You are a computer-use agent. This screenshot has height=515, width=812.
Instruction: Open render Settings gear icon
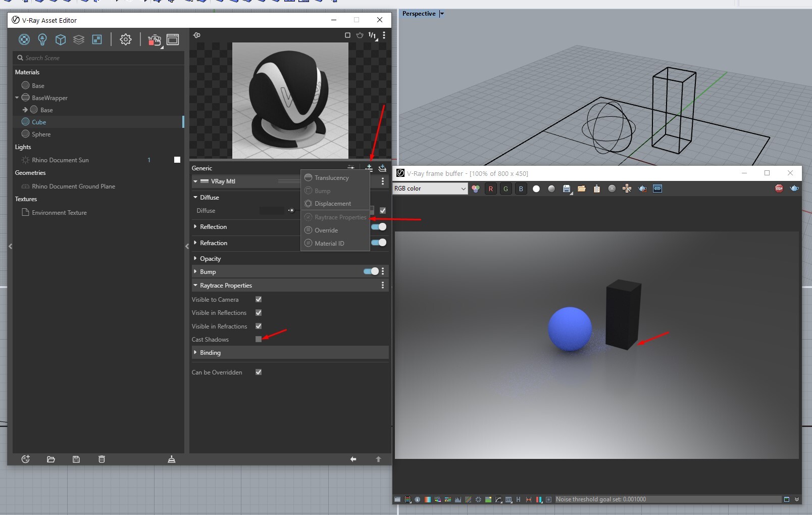coord(125,39)
